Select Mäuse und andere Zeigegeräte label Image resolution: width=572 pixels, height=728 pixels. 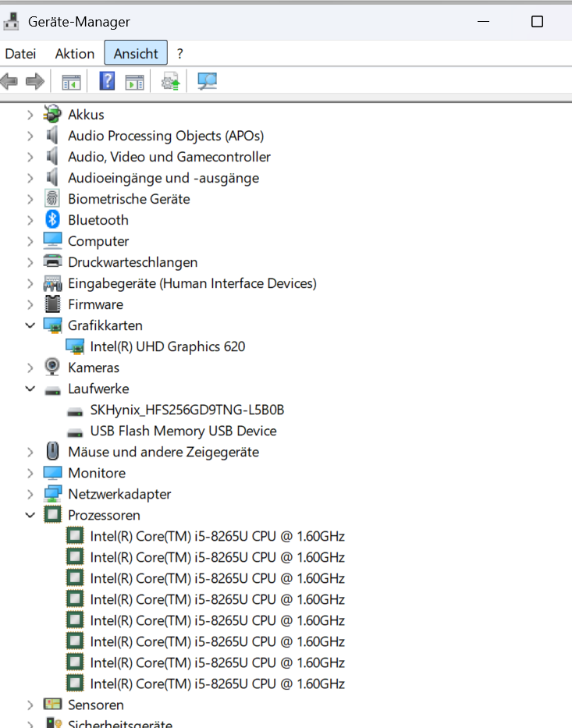point(163,452)
